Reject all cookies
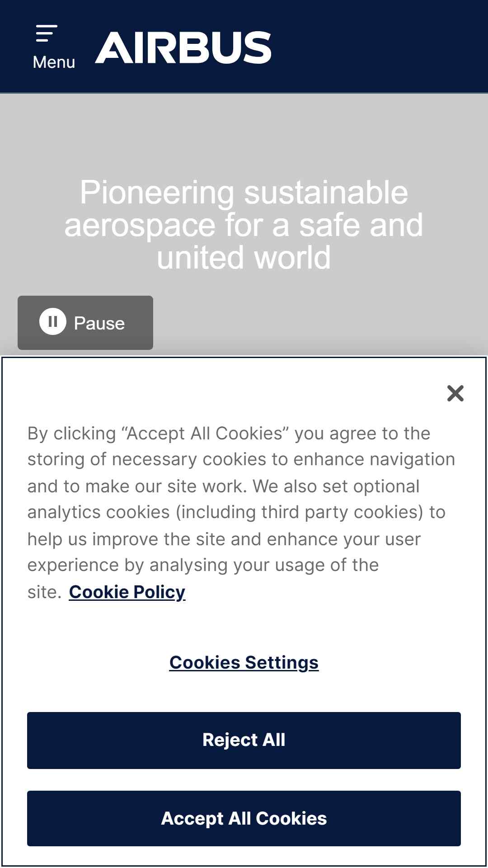This screenshot has width=488, height=868. pyautogui.click(x=244, y=741)
